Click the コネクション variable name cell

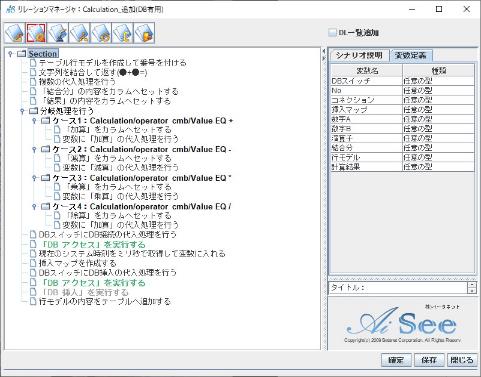(366, 100)
